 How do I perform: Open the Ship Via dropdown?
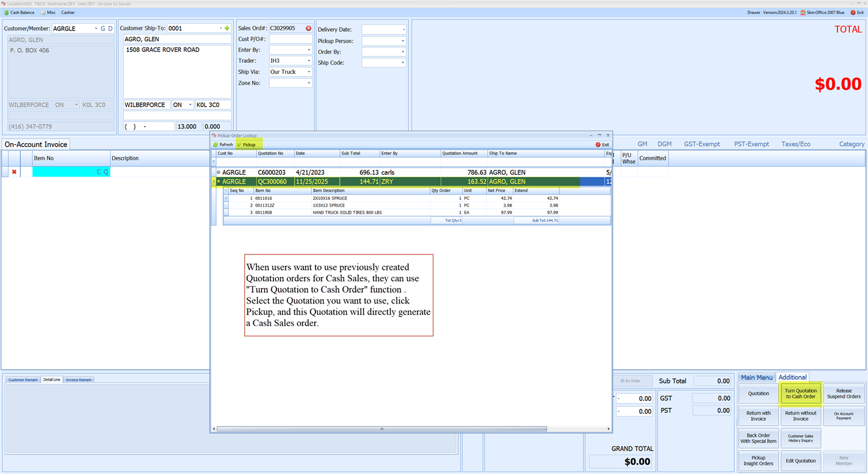coord(309,72)
